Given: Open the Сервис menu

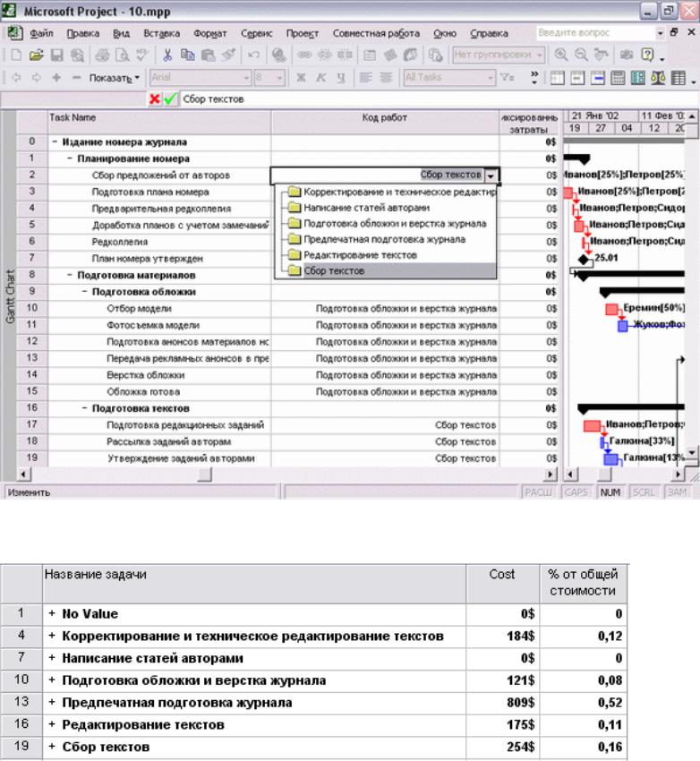Looking at the screenshot, I should pos(257,33).
